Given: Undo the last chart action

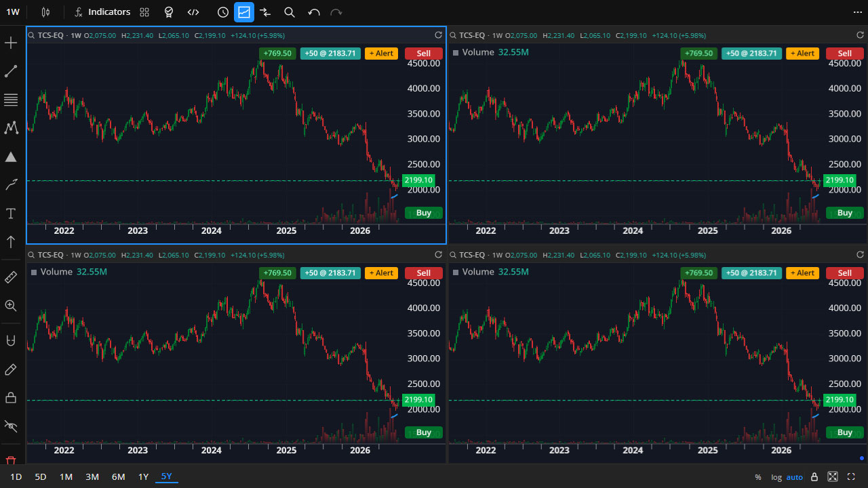Looking at the screenshot, I should coord(313,12).
